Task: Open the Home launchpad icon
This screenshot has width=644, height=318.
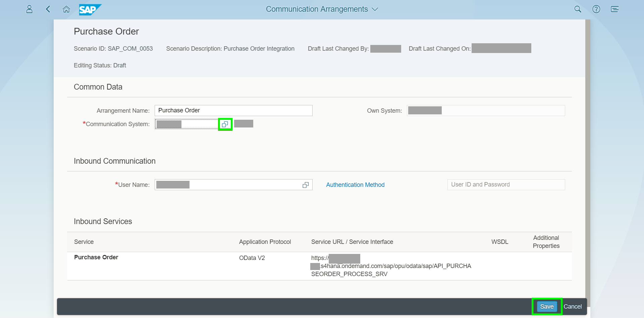Action: 66,9
